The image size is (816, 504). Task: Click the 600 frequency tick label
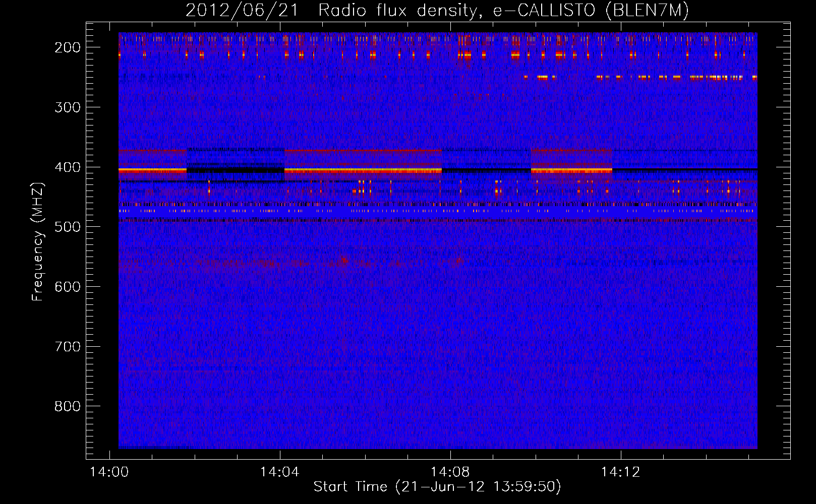click(68, 287)
